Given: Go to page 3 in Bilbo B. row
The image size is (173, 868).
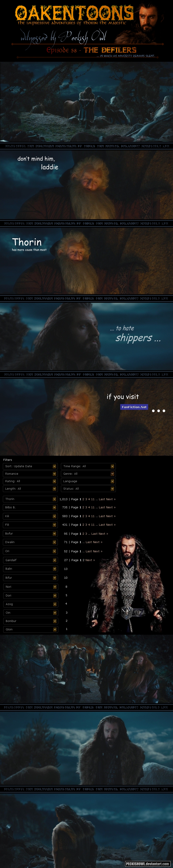Looking at the screenshot, I should (x=86, y=507).
